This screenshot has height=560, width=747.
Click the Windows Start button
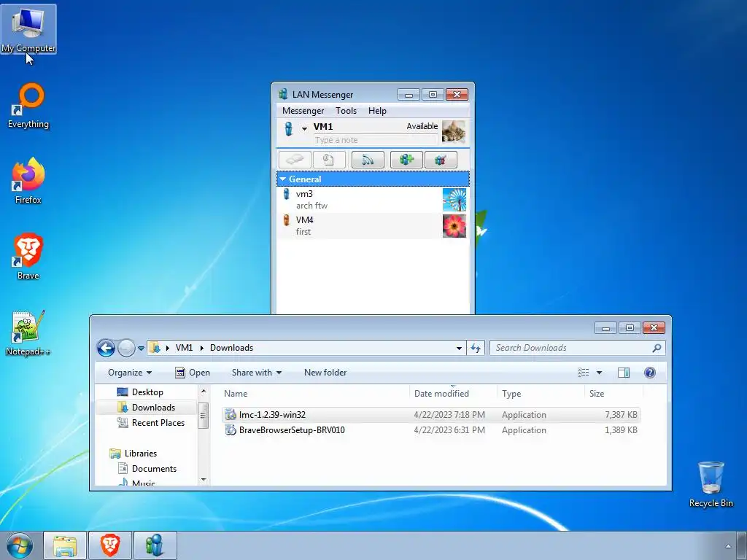click(x=19, y=545)
